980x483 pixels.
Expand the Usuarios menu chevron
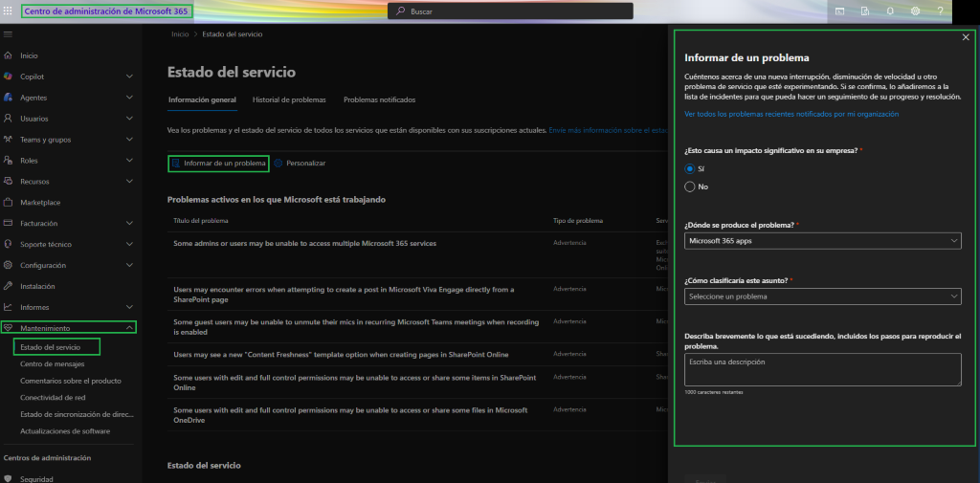[x=129, y=118]
